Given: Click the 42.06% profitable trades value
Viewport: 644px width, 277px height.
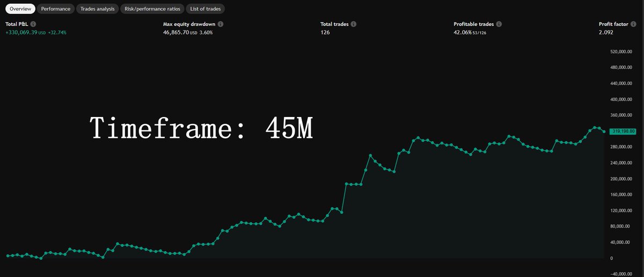Looking at the screenshot, I should pyautogui.click(x=463, y=33).
